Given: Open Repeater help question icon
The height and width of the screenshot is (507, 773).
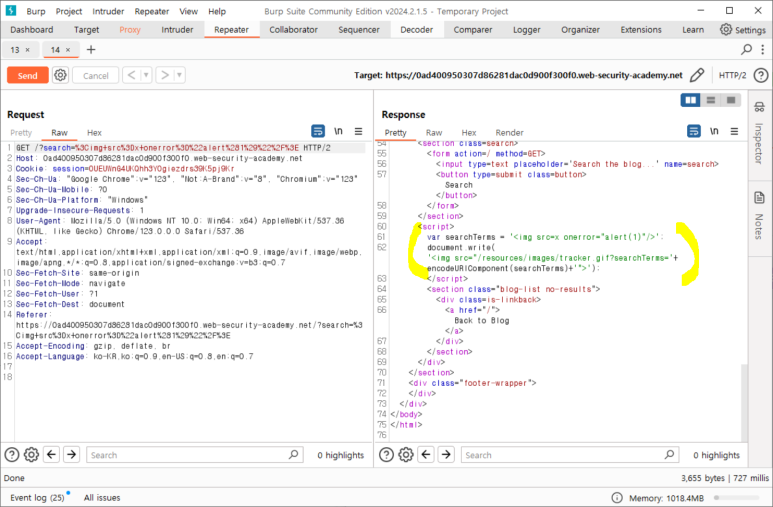Looking at the screenshot, I should (761, 75).
